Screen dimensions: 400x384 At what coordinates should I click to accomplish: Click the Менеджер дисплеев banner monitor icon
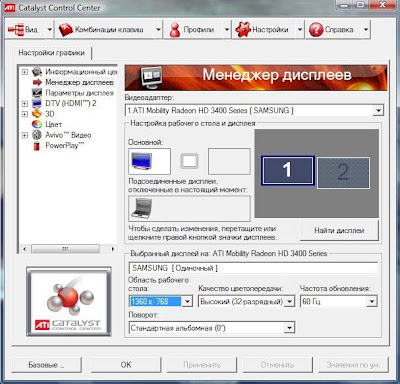(x=152, y=77)
